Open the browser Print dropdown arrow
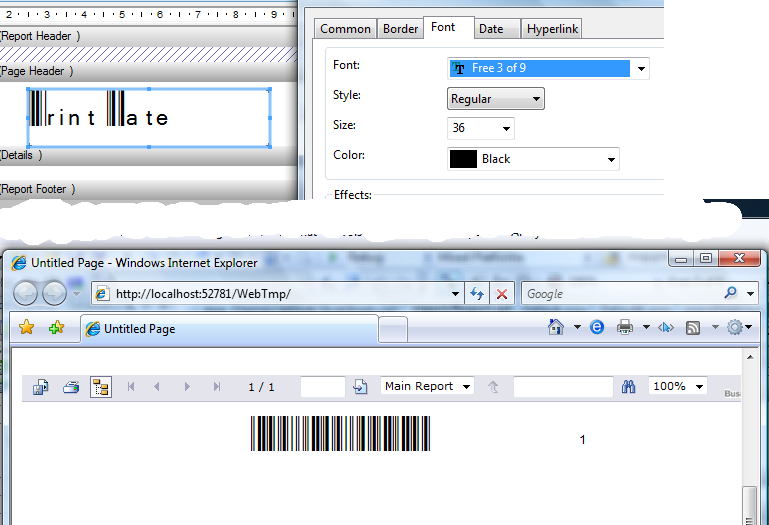This screenshot has width=769, height=525. (x=646, y=327)
